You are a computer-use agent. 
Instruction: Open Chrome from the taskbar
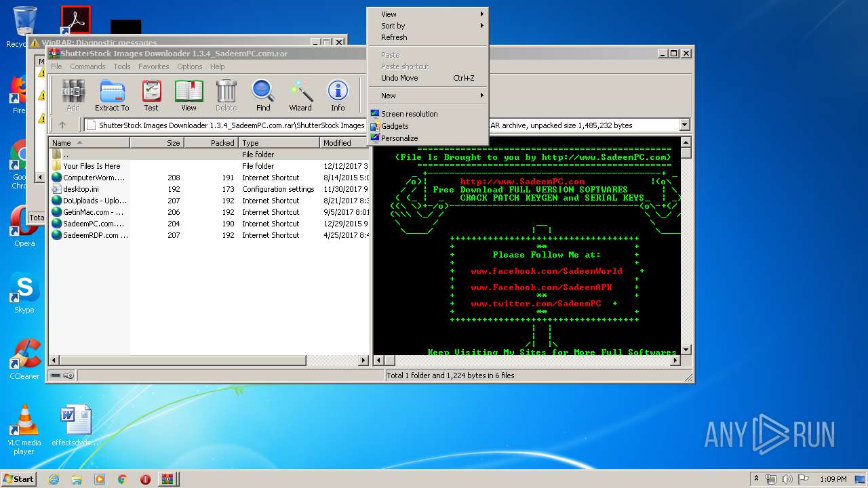[122, 479]
